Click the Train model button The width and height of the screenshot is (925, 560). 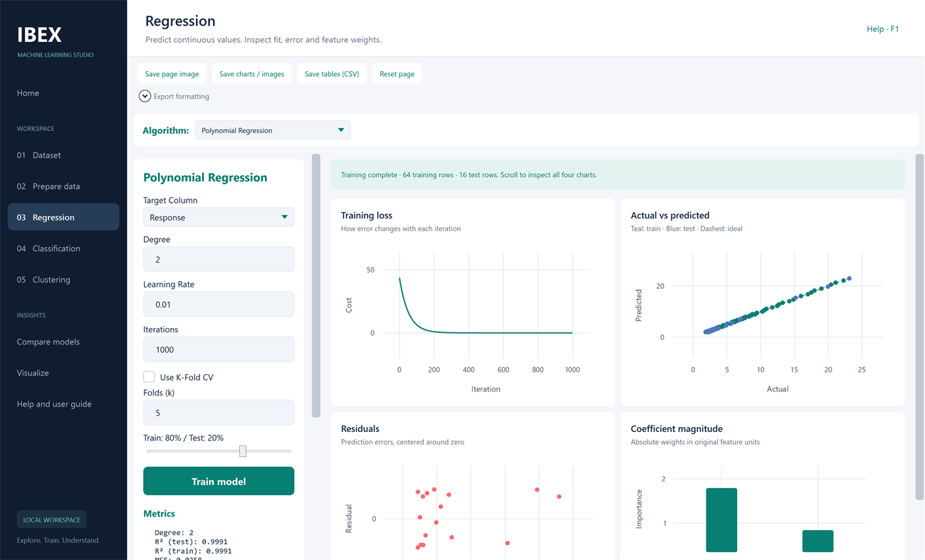219,481
